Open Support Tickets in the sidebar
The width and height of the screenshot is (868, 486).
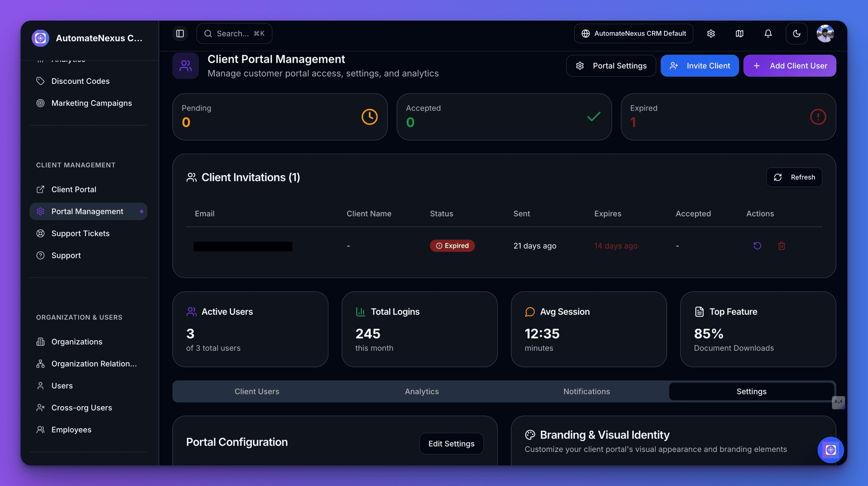coord(80,233)
